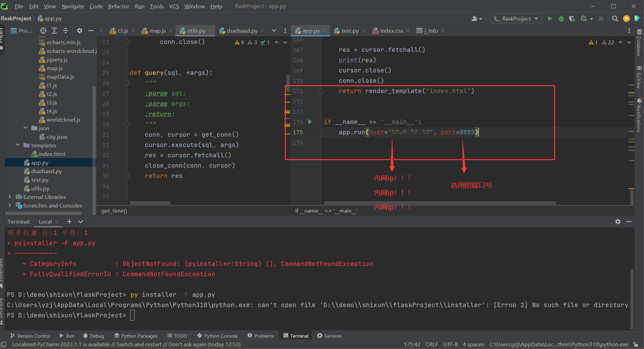Open Project panel settings gear
Screen dimensions: 644x349
(80, 31)
